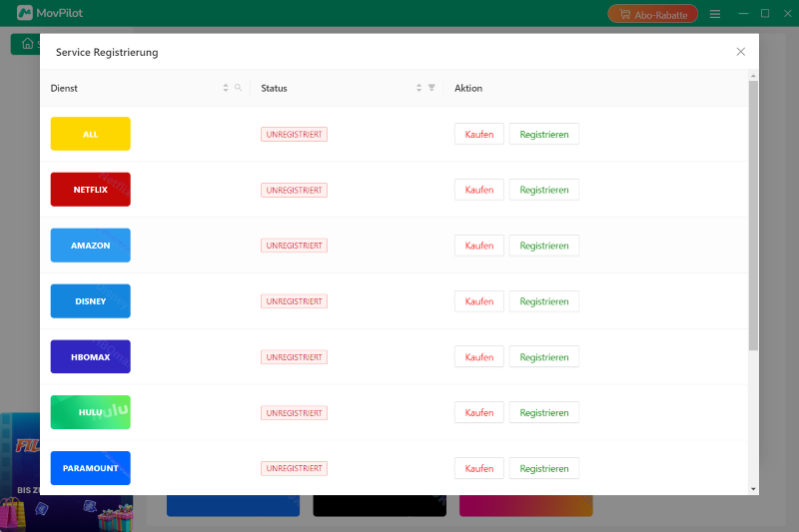Screen dimensions: 799x532
Task: Select the green HULU service badge
Action: pos(90,412)
